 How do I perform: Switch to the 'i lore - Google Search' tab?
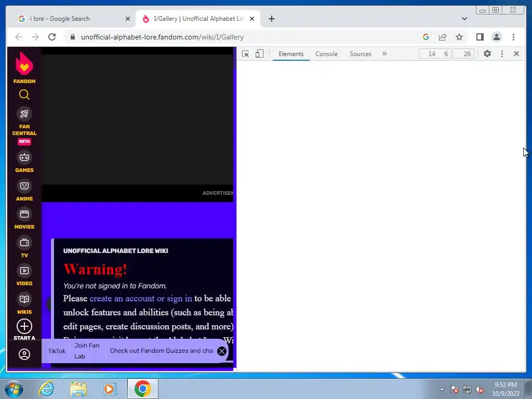60,19
